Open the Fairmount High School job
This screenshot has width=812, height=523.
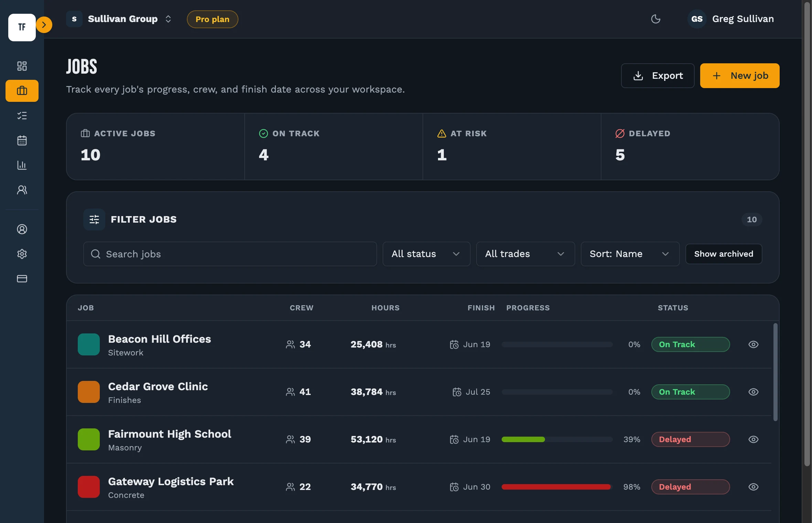pyautogui.click(x=170, y=434)
